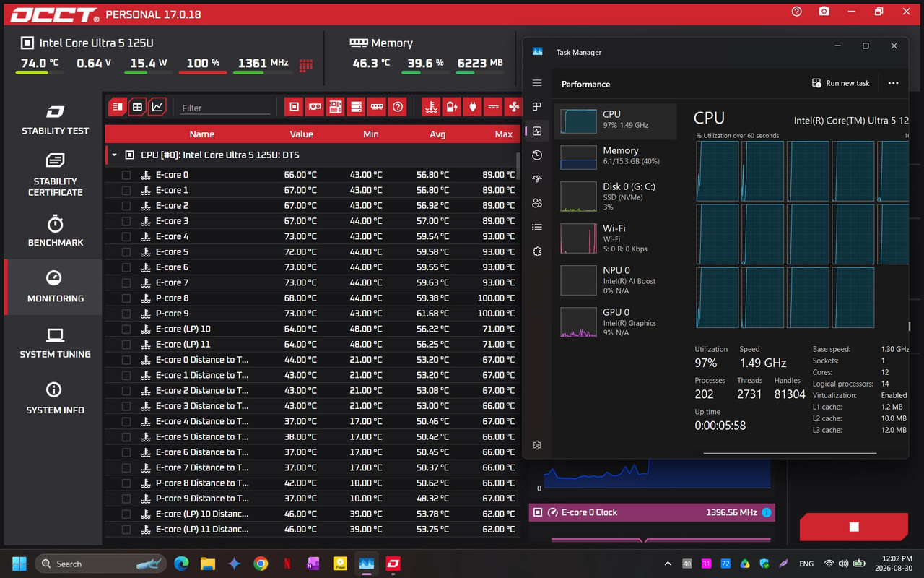Tick the E-core 1 temperature checkbox
924x578 pixels.
[126, 190]
